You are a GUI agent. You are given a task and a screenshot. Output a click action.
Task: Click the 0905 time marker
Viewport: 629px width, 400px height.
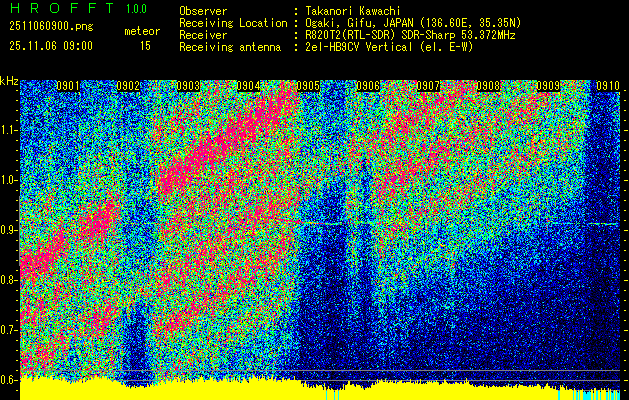tap(308, 86)
